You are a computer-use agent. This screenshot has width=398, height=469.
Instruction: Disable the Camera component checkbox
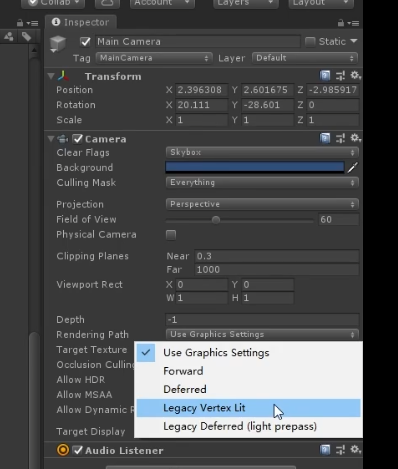78,139
